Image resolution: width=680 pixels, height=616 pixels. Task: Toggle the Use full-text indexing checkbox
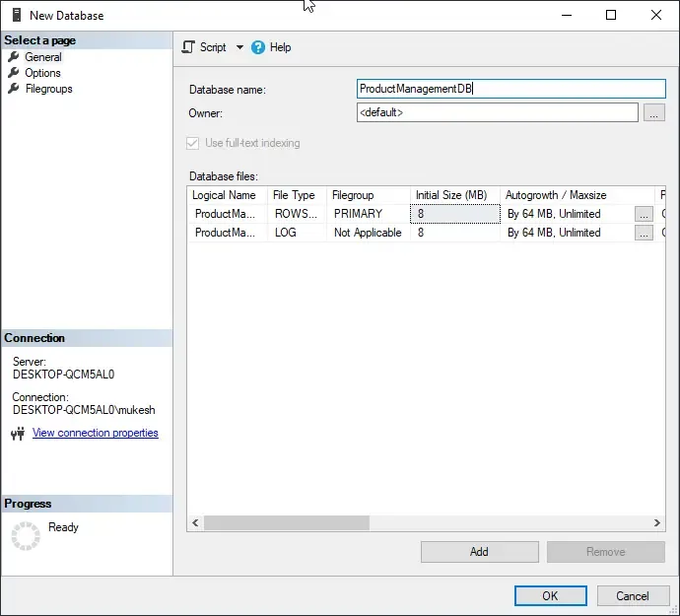[x=192, y=143]
